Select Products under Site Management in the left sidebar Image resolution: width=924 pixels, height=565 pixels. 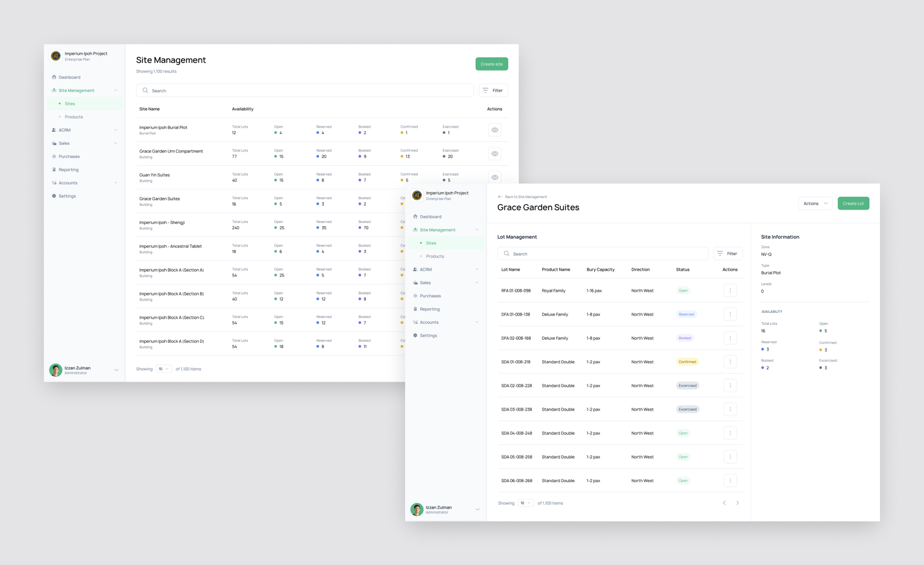[x=74, y=117]
